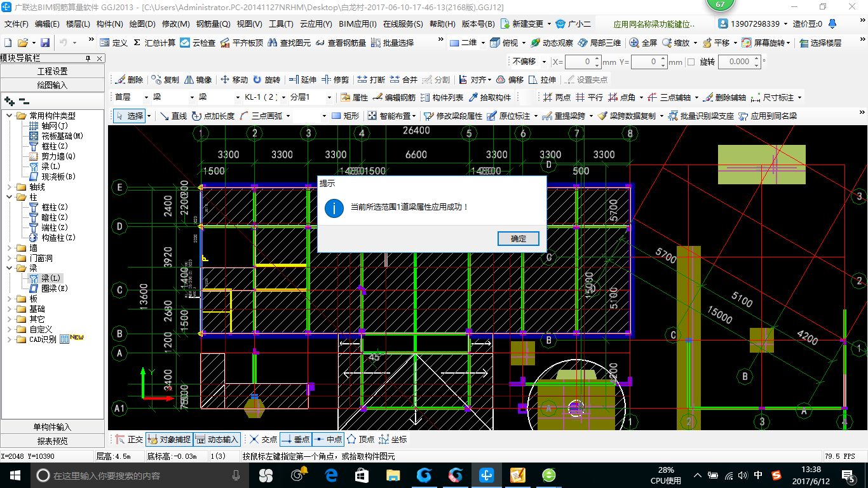The height and width of the screenshot is (488, 868).
Task: Open the 视图(V) menu
Action: [249, 24]
